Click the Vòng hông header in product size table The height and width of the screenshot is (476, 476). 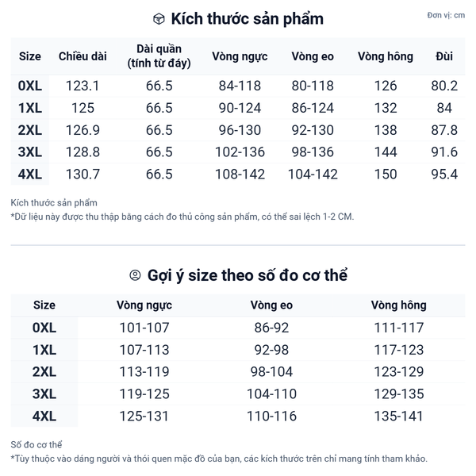tap(386, 56)
